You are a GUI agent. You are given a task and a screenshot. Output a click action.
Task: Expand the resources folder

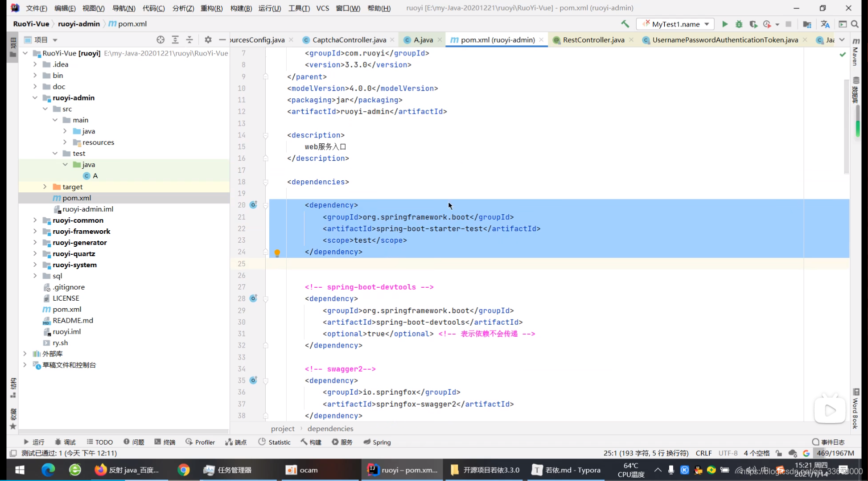[x=65, y=142]
